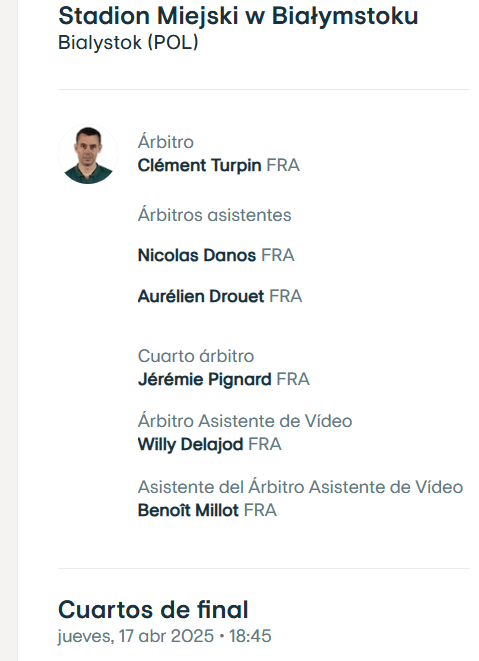This screenshot has height=661, width=479.
Task: Open assistant referee Nicolas Danos
Action: click(197, 255)
